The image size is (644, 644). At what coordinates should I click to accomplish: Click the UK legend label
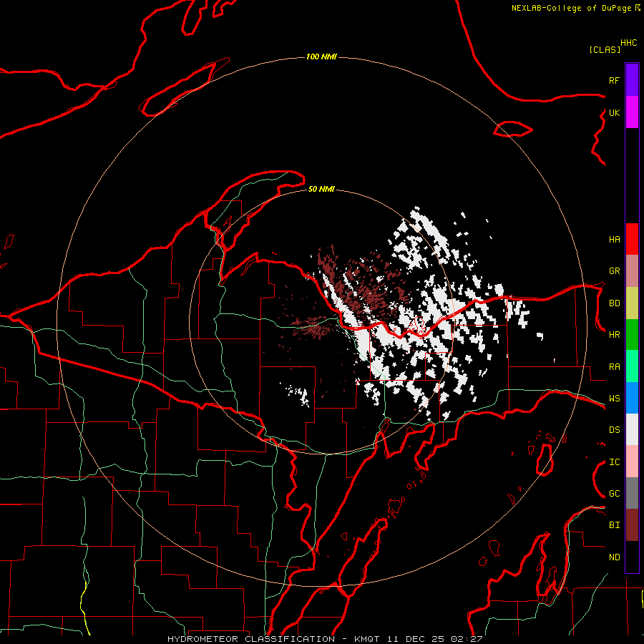(x=614, y=112)
